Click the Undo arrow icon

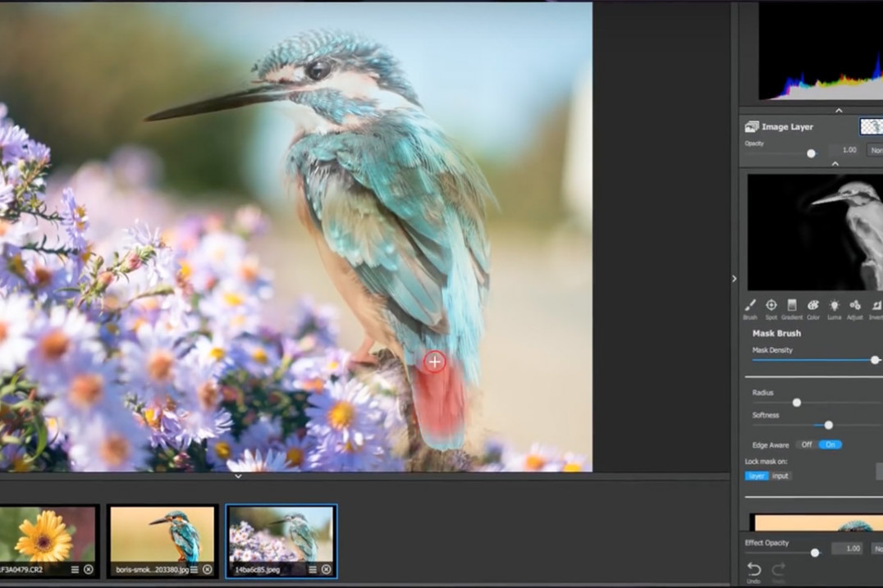(753, 569)
